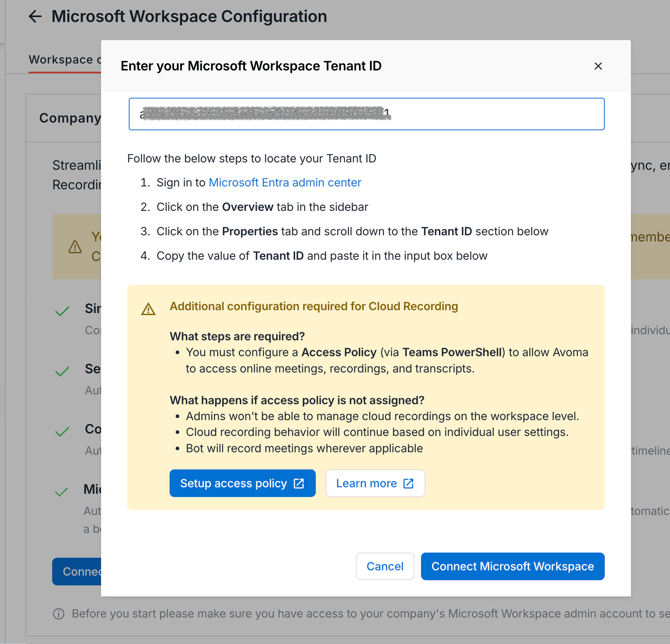Click the warning triangle icon in Cloud Recording notice
670x644 pixels.
148,309
